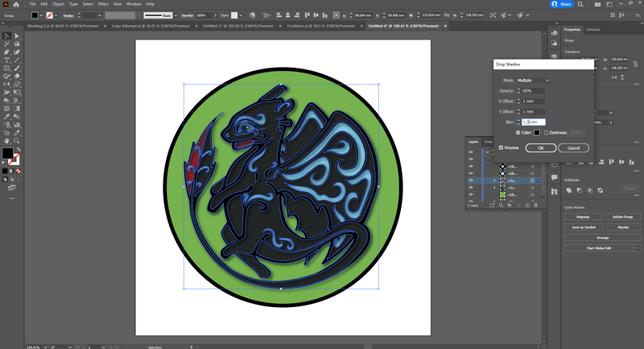Screen dimensions: 644x349
Task: Select the Type tool in toolbar
Action: (6, 60)
